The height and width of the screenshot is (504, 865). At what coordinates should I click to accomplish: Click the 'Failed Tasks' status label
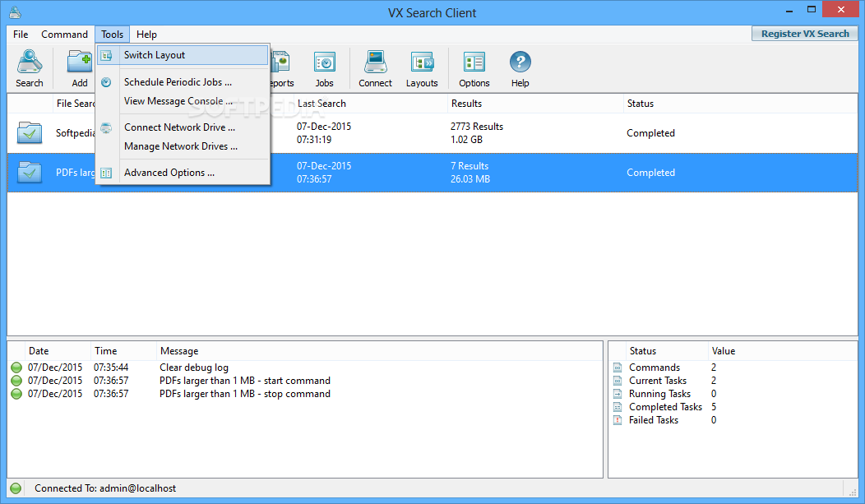coord(653,420)
